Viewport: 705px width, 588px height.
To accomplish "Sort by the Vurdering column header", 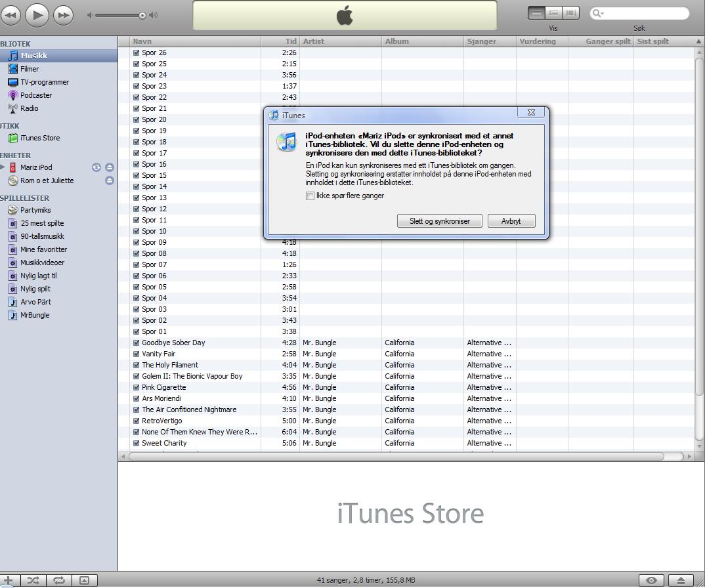I will (x=542, y=41).
